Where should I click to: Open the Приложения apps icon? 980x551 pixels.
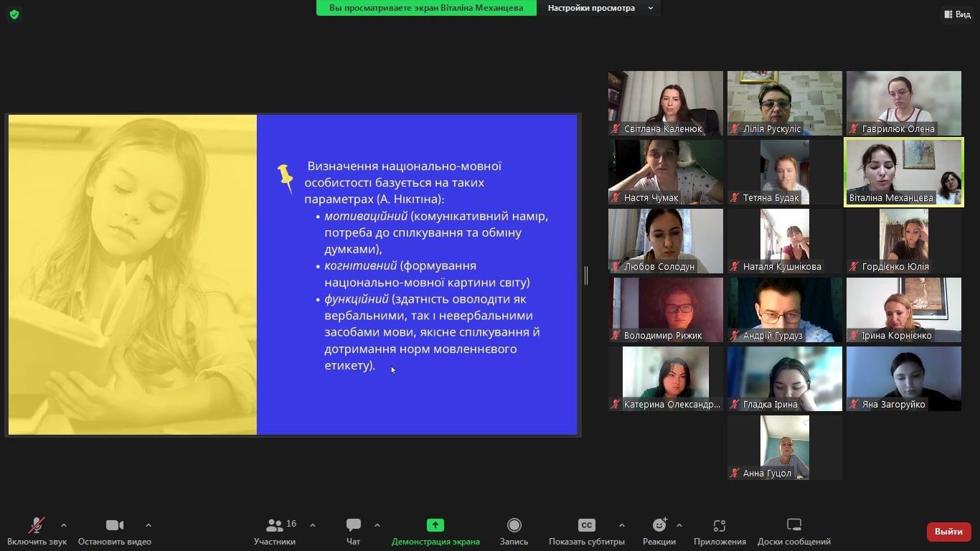click(x=720, y=526)
